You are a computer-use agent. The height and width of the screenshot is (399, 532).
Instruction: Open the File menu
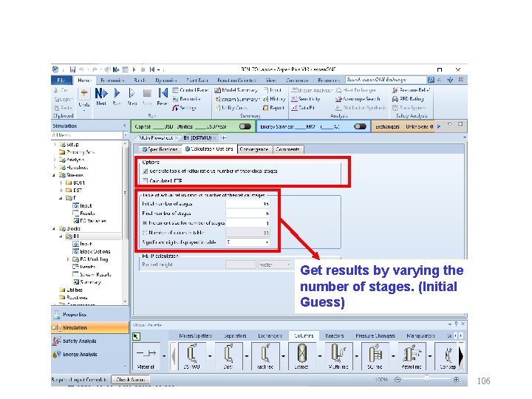pyautogui.click(x=61, y=80)
